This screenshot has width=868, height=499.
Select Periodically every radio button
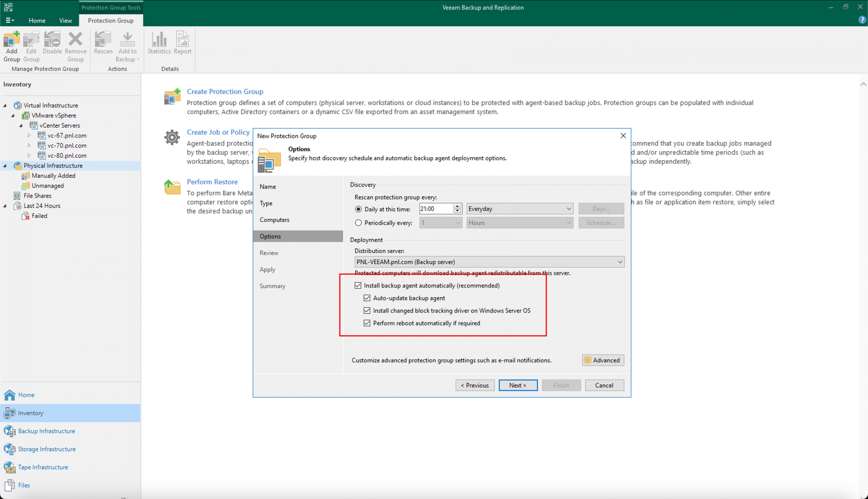[x=358, y=223]
